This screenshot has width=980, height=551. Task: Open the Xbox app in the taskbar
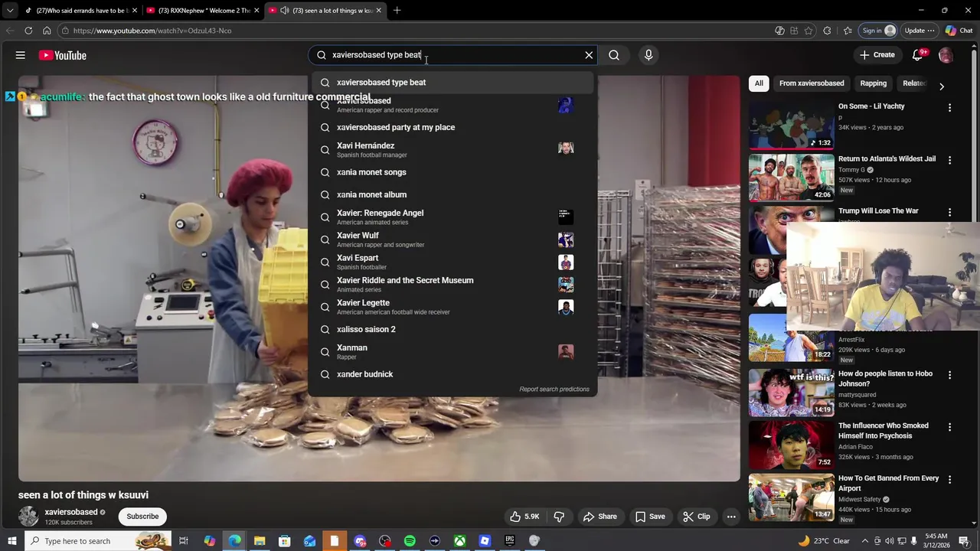point(459,541)
